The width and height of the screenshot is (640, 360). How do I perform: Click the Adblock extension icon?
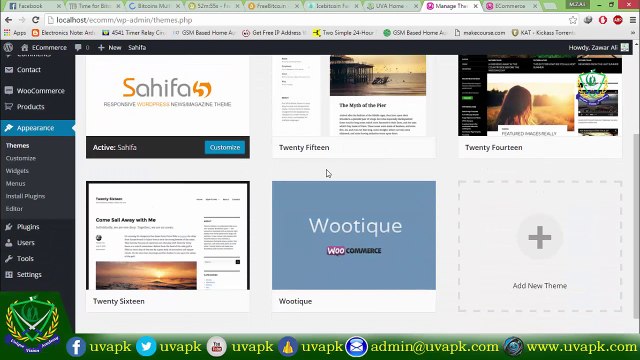coord(618,20)
